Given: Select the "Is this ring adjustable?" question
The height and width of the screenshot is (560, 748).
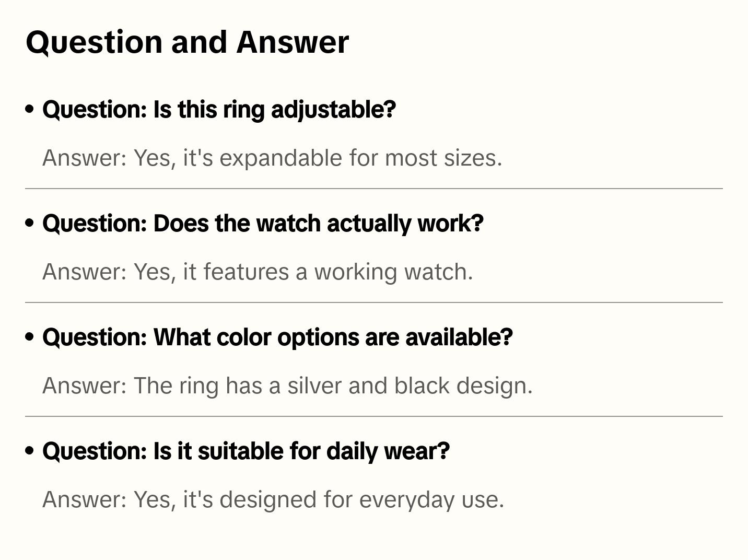Looking at the screenshot, I should 219,110.
